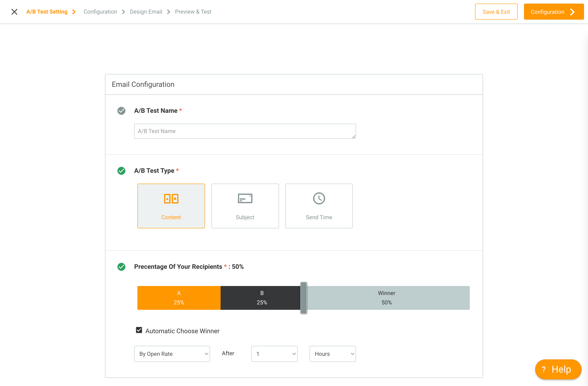588x386 pixels.
Task: Click the green checkmark beside Percentage Of Recipients
Action: coord(121,267)
